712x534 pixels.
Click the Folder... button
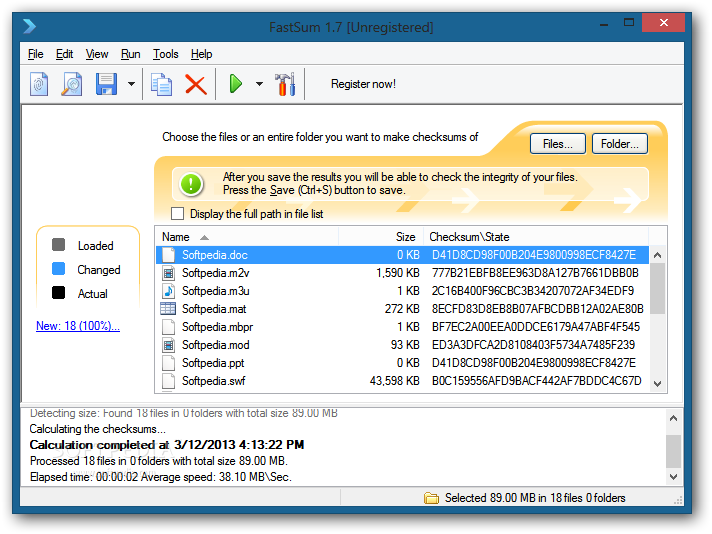[620, 144]
